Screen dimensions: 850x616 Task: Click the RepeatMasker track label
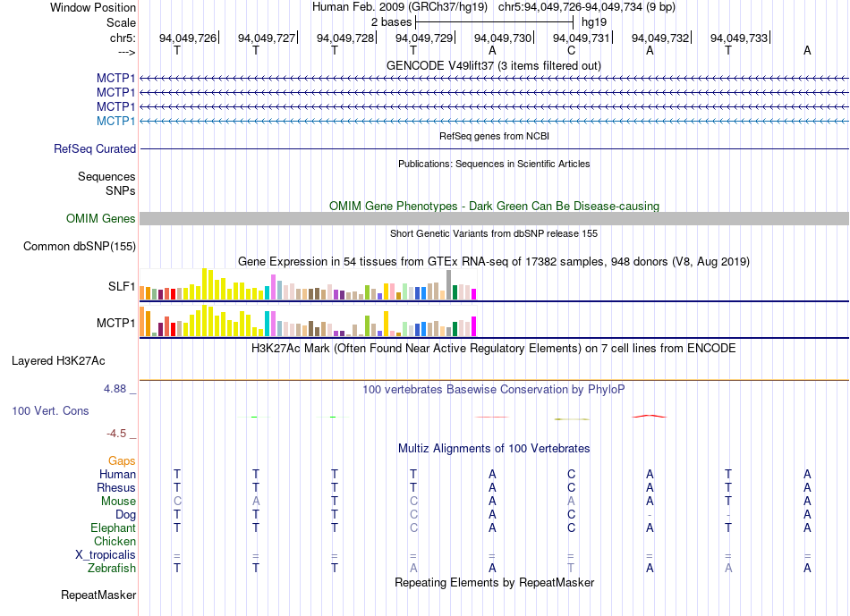[98, 595]
